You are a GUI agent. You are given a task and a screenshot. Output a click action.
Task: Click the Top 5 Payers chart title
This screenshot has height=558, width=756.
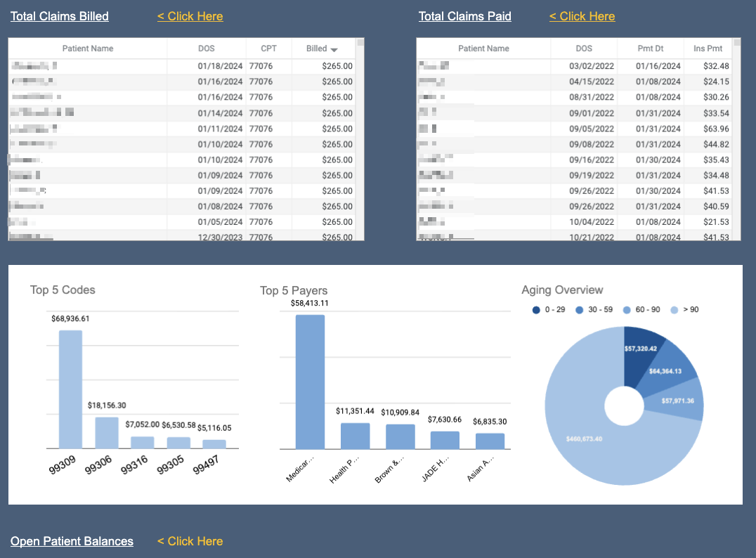coord(294,290)
